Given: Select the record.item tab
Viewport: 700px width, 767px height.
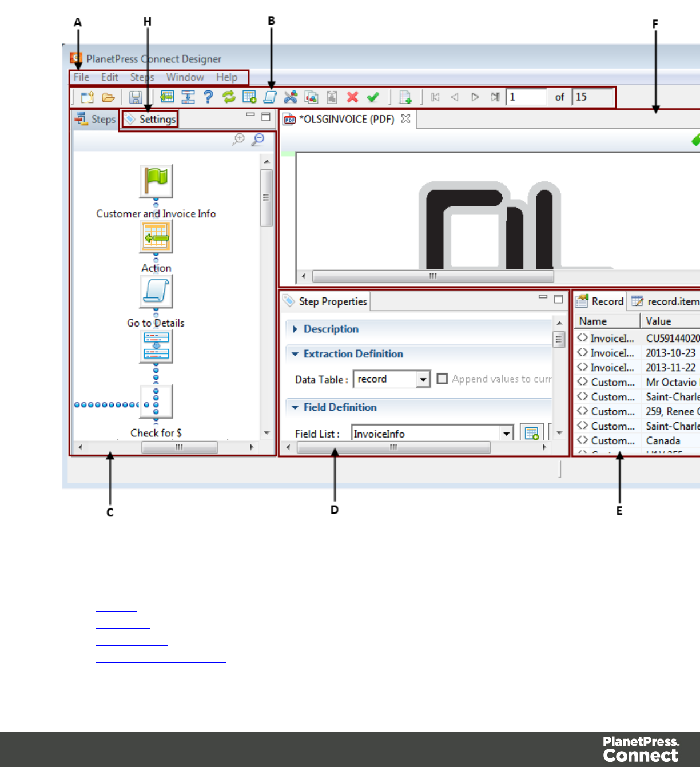Looking at the screenshot, I should [665, 301].
